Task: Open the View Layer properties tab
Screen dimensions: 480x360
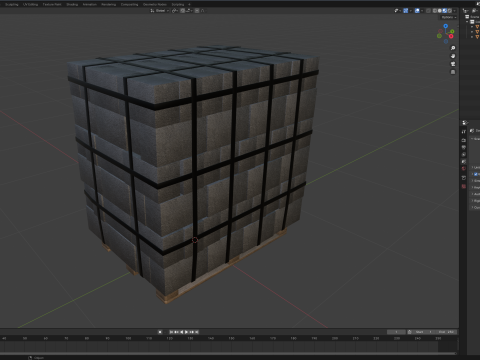Action: point(464,155)
